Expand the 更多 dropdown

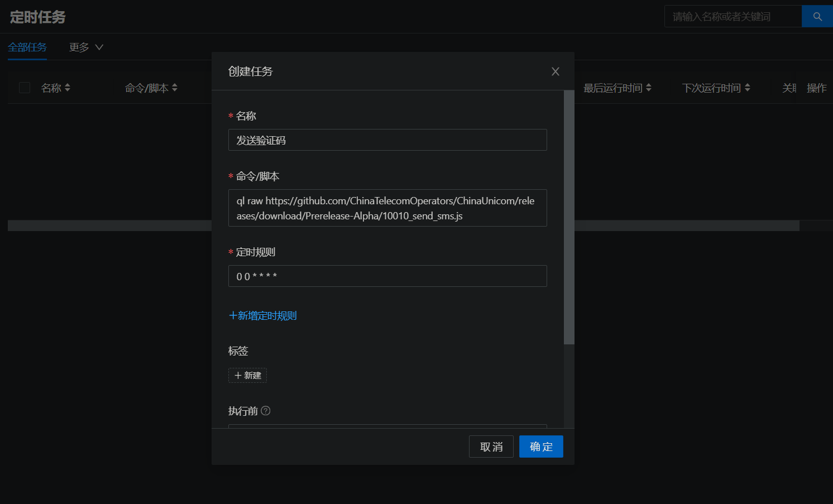pyautogui.click(x=86, y=47)
